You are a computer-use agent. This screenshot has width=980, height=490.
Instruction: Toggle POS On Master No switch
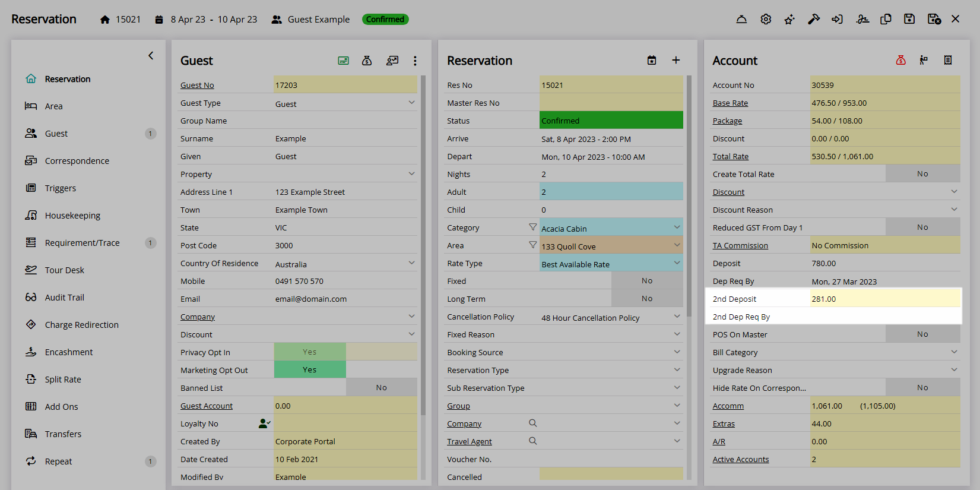[922, 334]
